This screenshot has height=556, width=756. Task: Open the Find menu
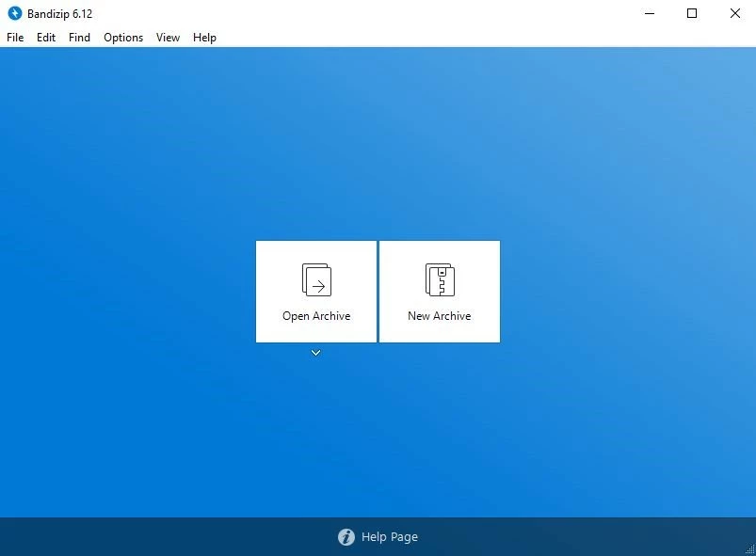pos(79,38)
